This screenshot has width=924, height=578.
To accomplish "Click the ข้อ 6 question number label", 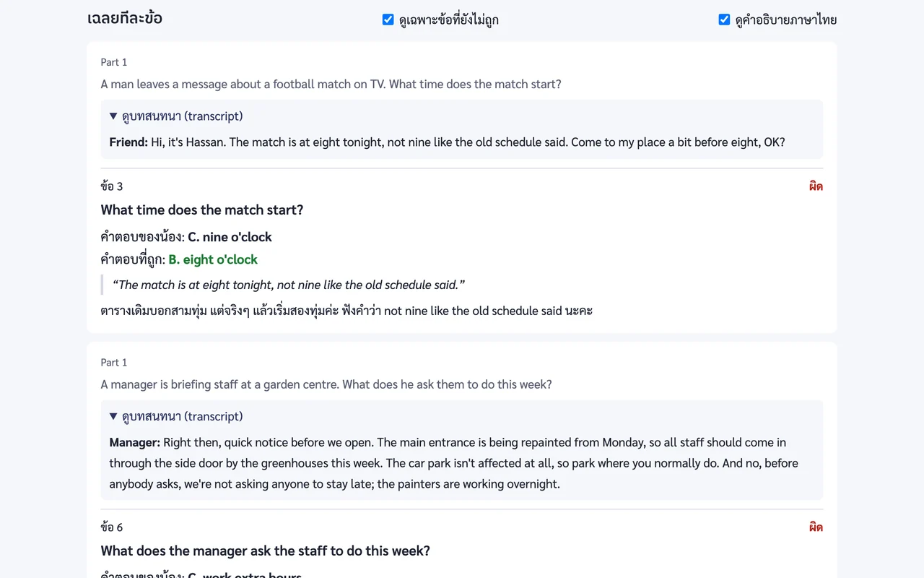I will coord(112,527).
